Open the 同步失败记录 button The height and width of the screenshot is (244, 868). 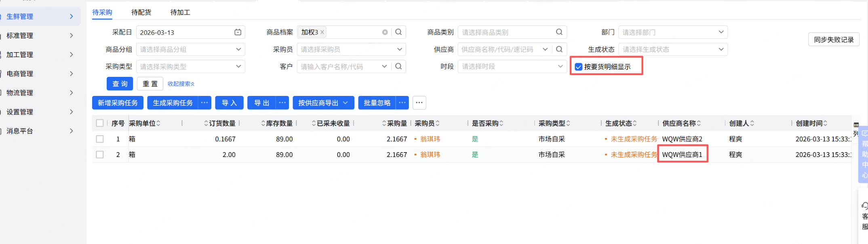pyautogui.click(x=834, y=39)
